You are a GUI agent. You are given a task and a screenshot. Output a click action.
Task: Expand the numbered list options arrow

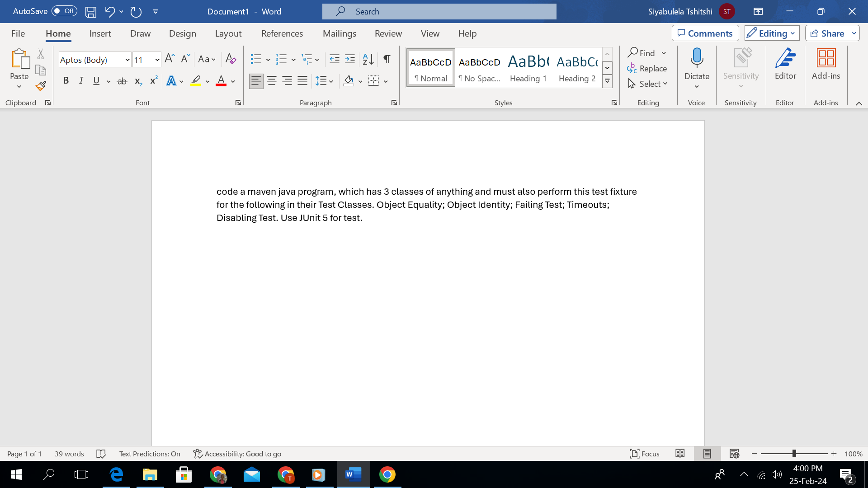pyautogui.click(x=293, y=60)
